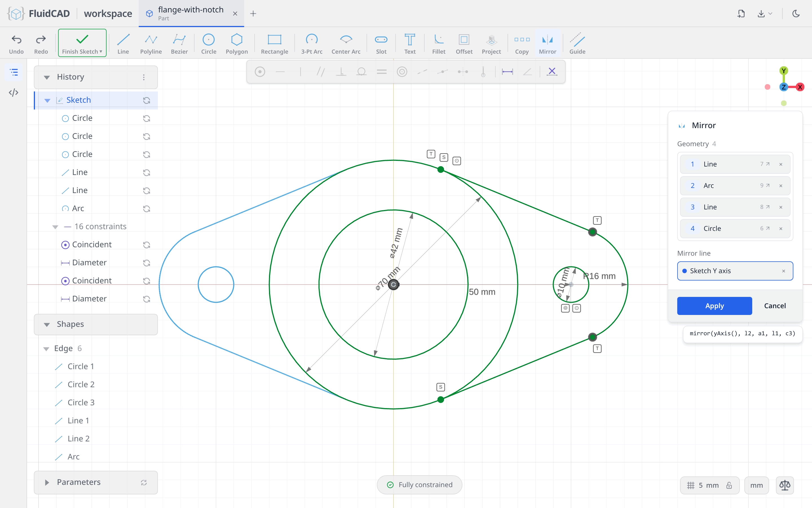The image size is (812, 508).
Task: Collapse the History panel
Action: [x=47, y=77]
